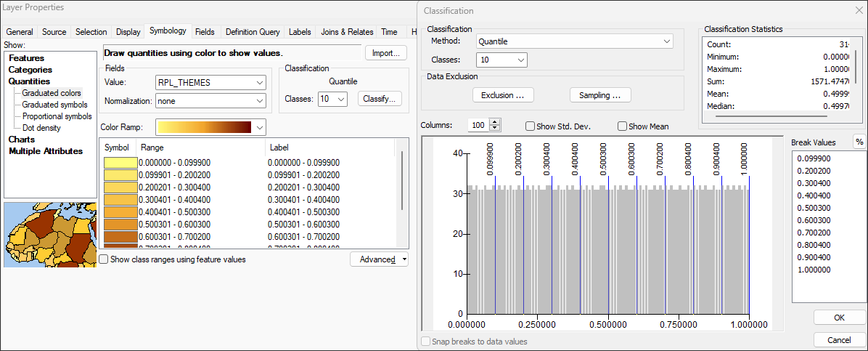
Task: Open the Classification Method dropdown
Action: [x=574, y=41]
